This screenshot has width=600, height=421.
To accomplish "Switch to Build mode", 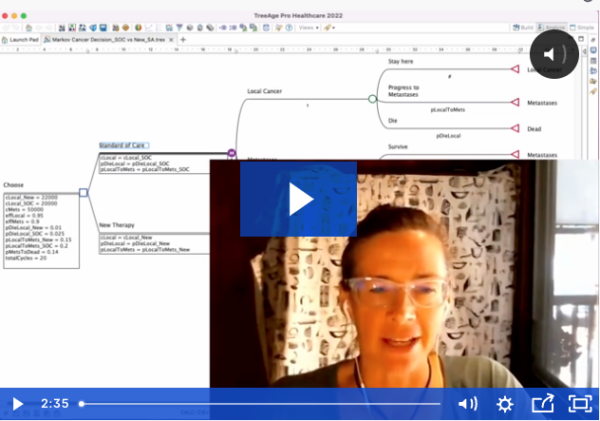I will (526, 27).
